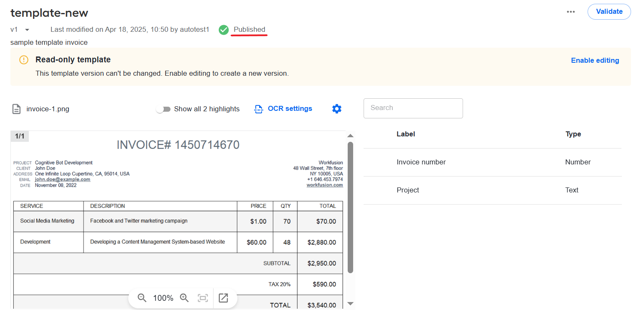Open the gear settings icon
644x310 pixels.
[x=336, y=109]
